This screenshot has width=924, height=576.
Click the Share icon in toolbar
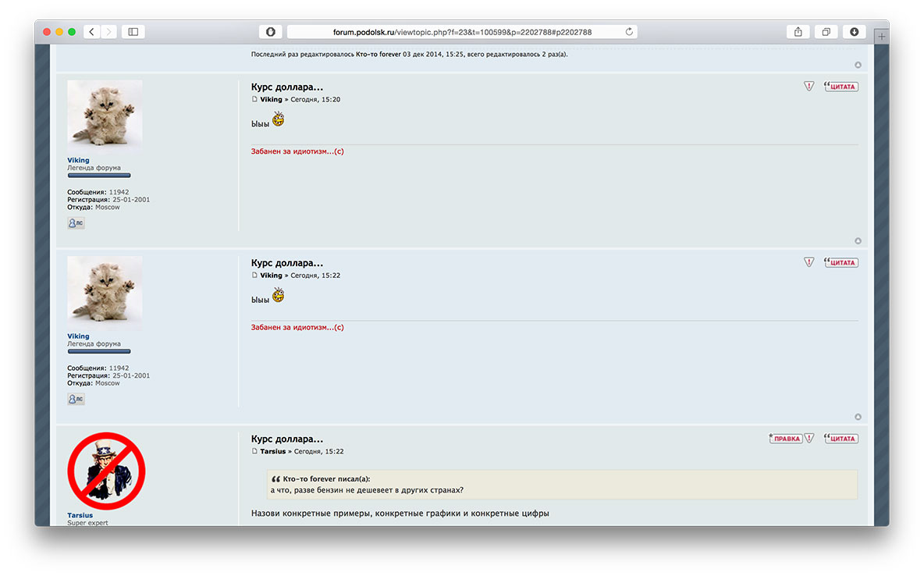798,32
